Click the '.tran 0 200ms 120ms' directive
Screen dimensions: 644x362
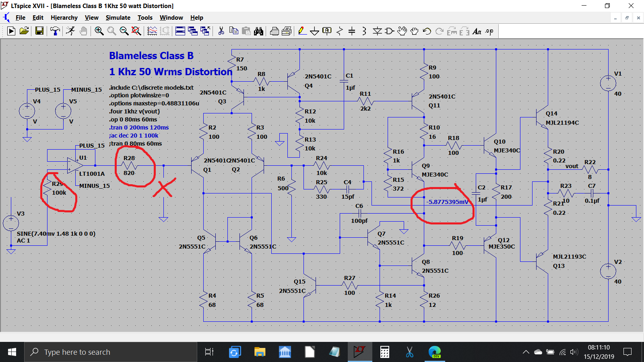click(x=139, y=128)
